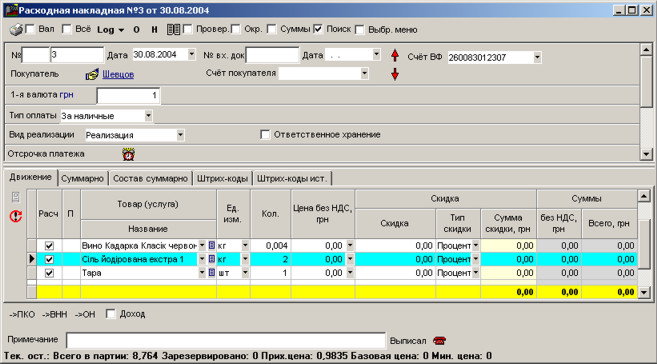Click the header panel scrollbar up arrow
The height and width of the screenshot is (364, 657).
pyautogui.click(x=646, y=49)
